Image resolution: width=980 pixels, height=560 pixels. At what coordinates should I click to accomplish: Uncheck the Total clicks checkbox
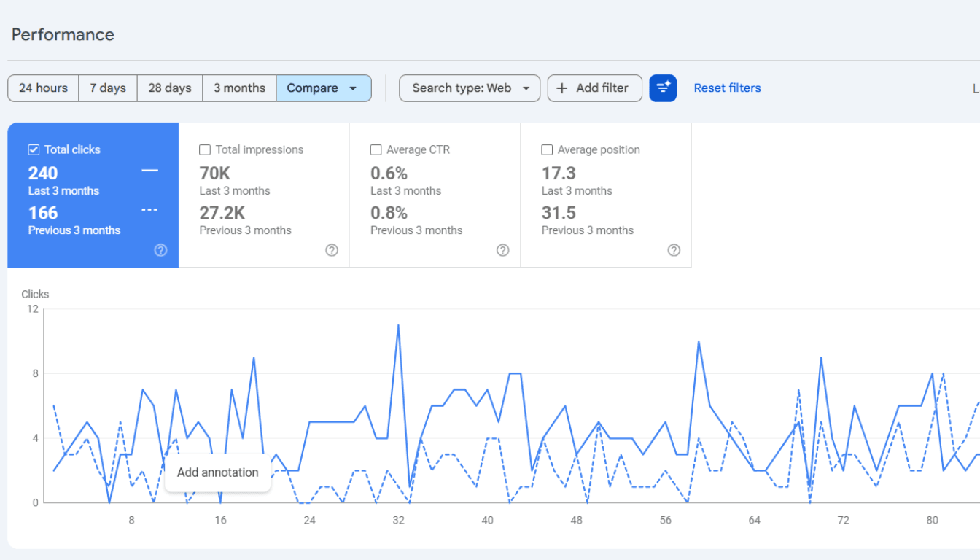point(34,149)
